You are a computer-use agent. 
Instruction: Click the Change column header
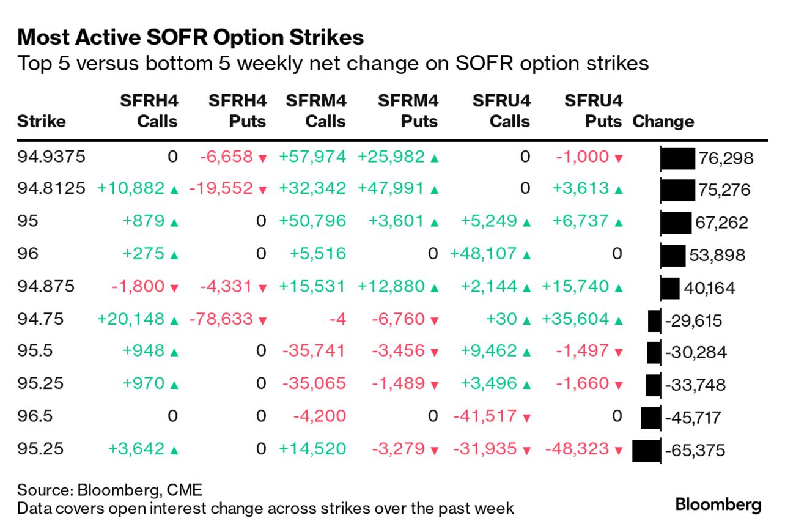click(663, 121)
